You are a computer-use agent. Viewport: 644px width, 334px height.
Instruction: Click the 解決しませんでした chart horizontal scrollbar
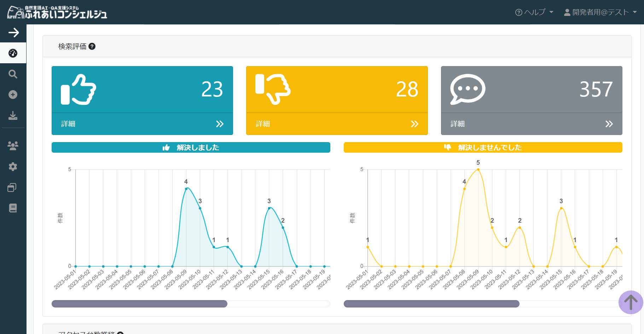coord(431,304)
